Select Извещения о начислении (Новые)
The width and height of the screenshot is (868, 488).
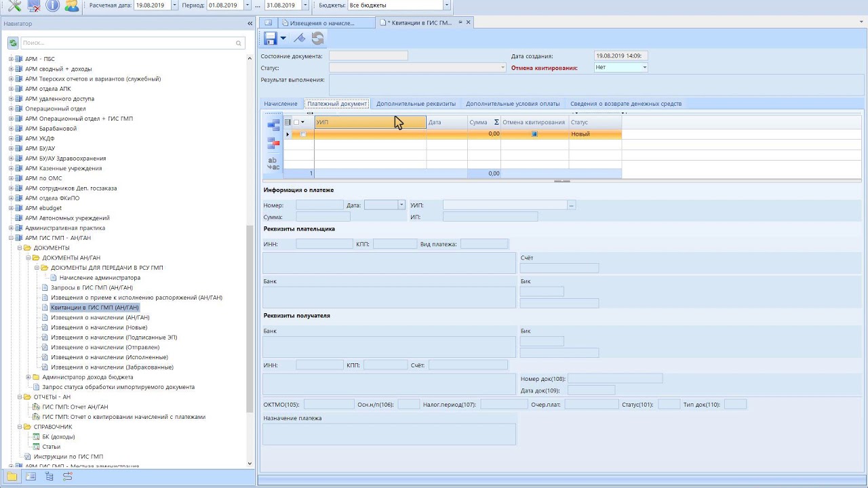(99, 327)
